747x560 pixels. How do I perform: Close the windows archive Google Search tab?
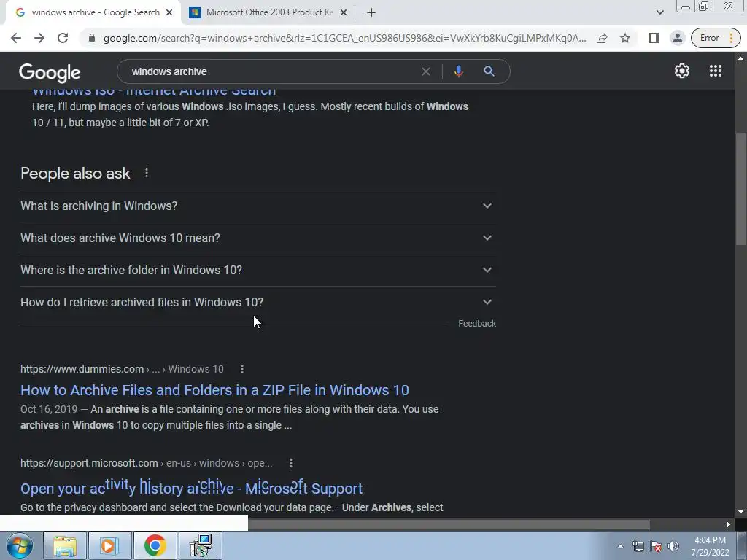tap(169, 13)
